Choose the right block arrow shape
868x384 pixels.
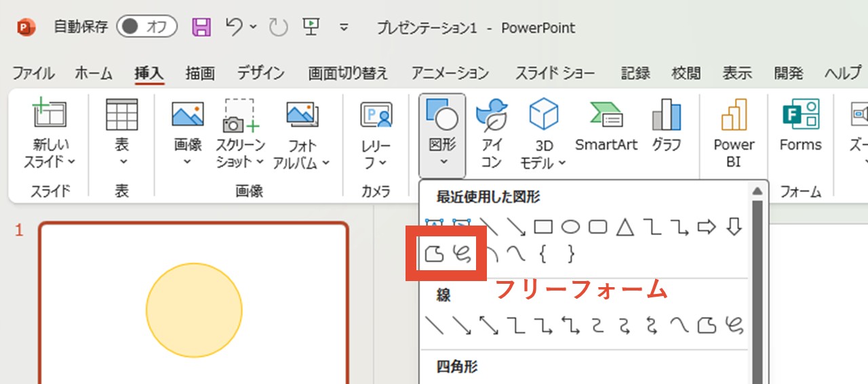pos(707,227)
